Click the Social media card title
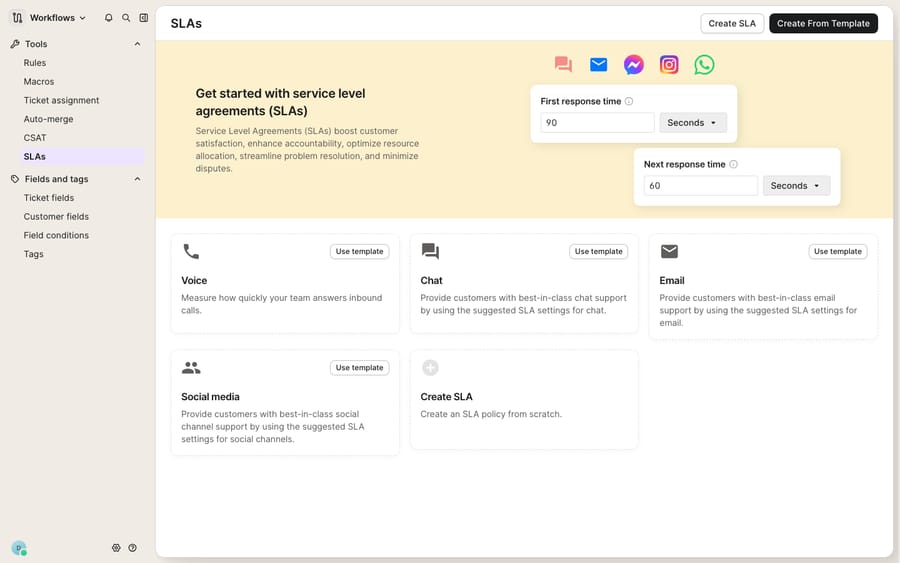The width and height of the screenshot is (900, 563). pos(210,397)
